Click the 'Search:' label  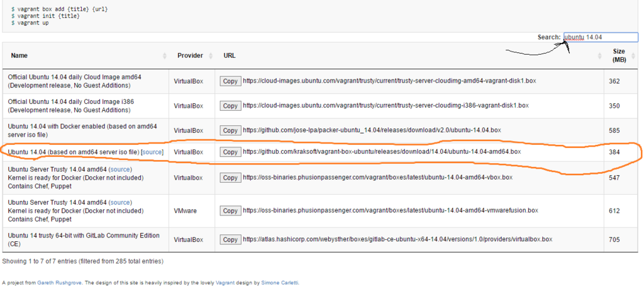(549, 37)
